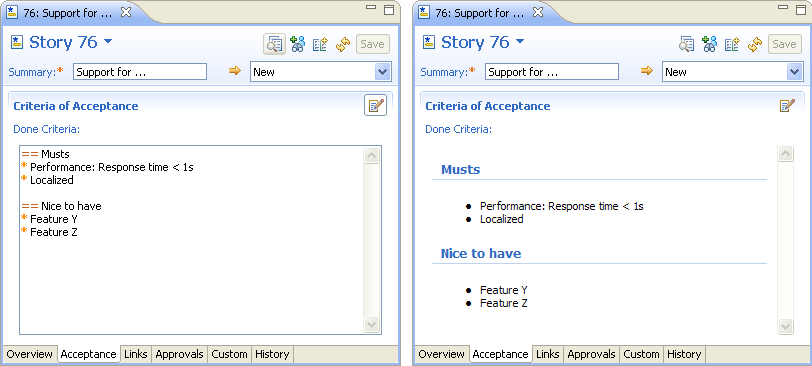Close the left '76: Support for …' editor tab
The width and height of the screenshot is (812, 366).
click(126, 12)
